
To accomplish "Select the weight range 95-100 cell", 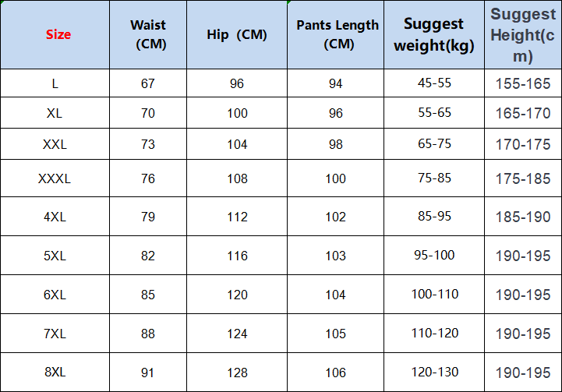I will 434,255.
